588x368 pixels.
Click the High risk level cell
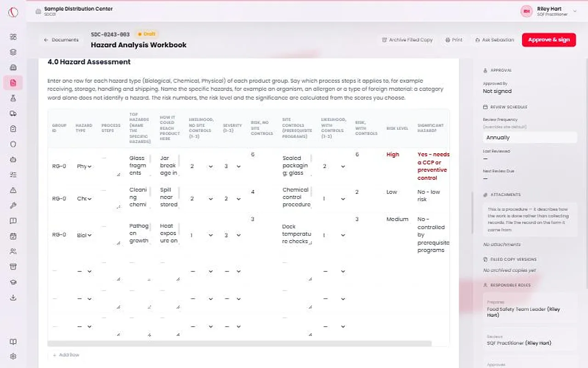[x=393, y=155]
